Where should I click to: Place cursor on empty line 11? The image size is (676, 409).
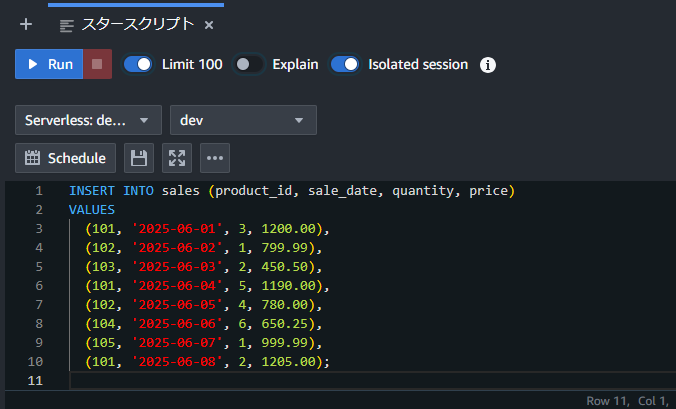(x=371, y=381)
